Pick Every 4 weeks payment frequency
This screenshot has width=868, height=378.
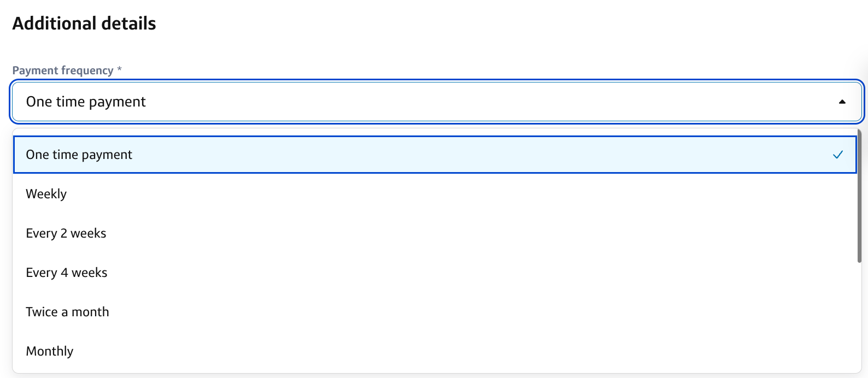coord(67,273)
